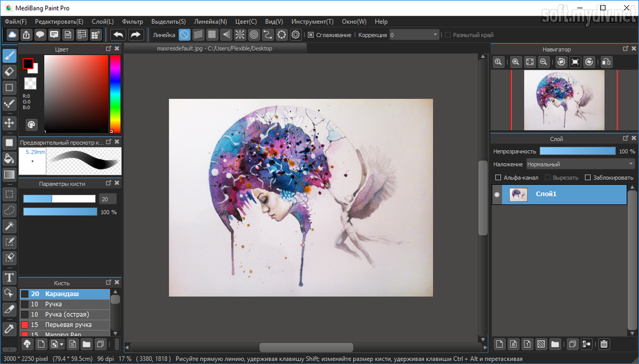Viewport: 639px width, 364px height.
Task: Select the rectangular selection tool
Action: coord(9,194)
